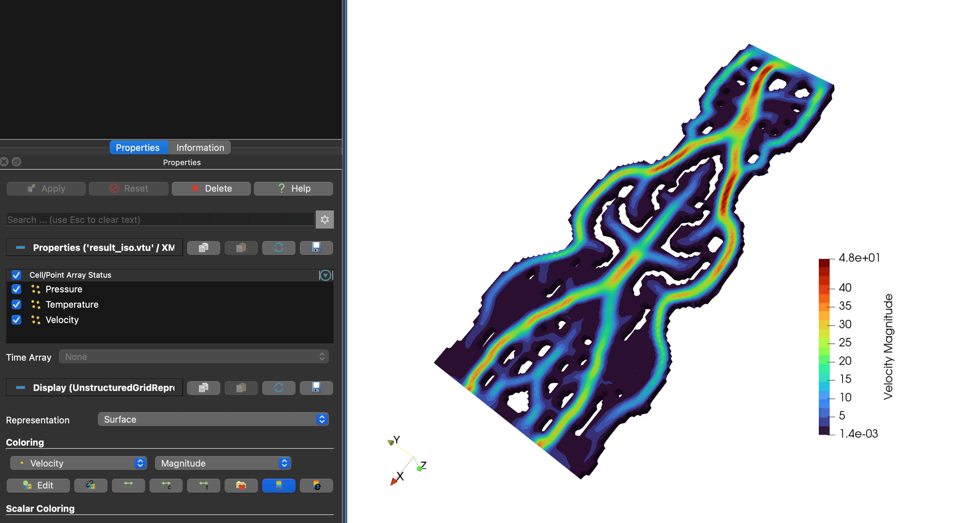Uncheck the Velocity array checkbox

coord(16,320)
